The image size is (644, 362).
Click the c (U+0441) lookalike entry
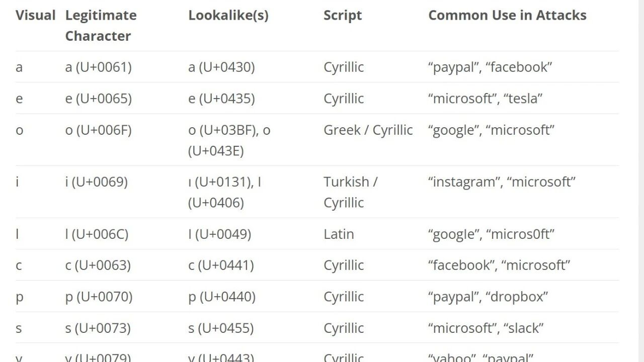pyautogui.click(x=221, y=265)
